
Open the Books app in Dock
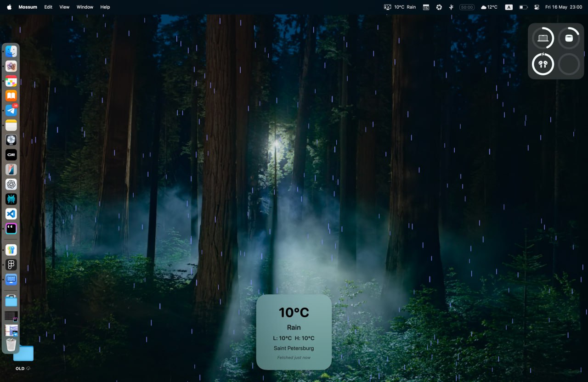[11, 95]
